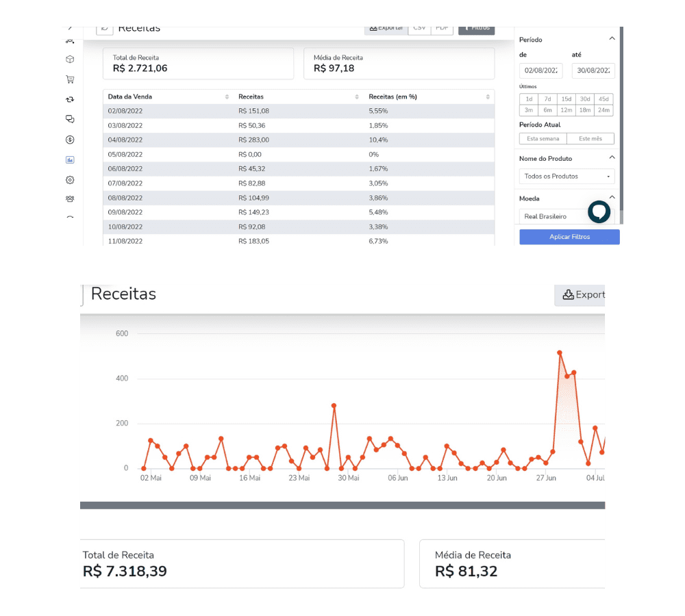Open the recurring arrows sidebar icon
This screenshot has height=616, width=685.
70,99
